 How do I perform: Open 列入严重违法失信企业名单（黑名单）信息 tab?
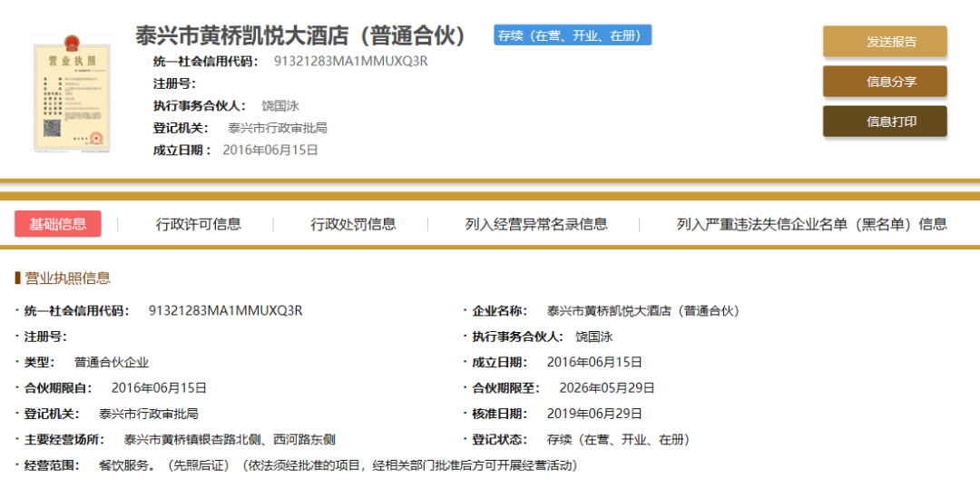811,224
